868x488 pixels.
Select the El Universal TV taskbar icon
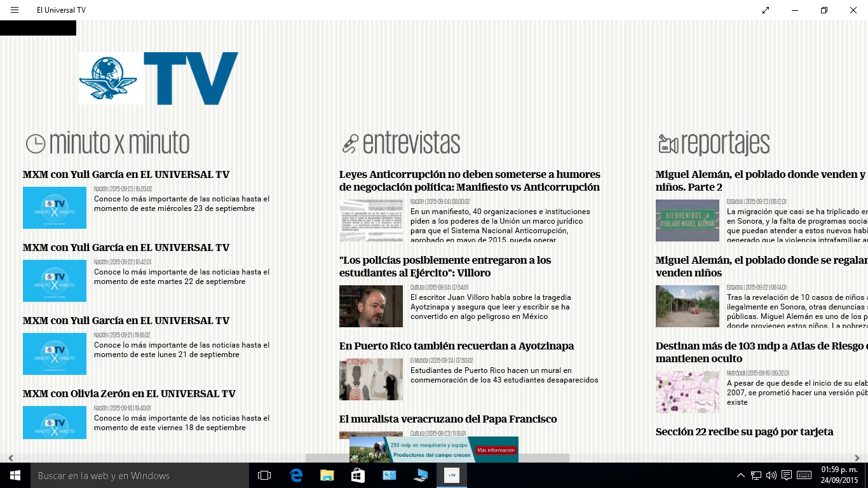[x=452, y=475]
